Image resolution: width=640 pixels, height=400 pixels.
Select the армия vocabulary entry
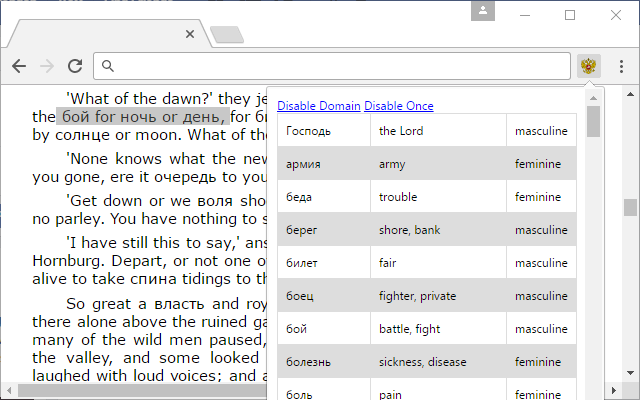pyautogui.click(x=304, y=164)
